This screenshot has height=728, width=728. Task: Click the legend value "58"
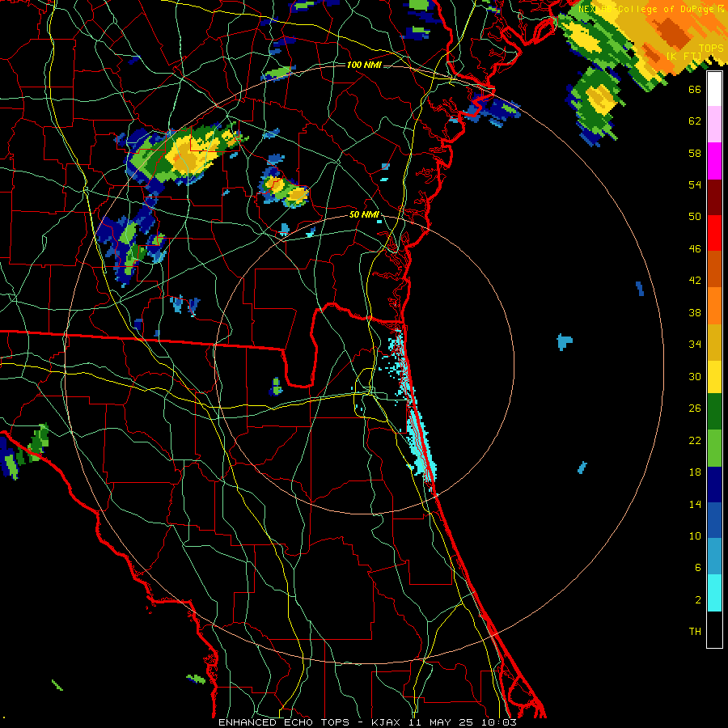click(695, 153)
